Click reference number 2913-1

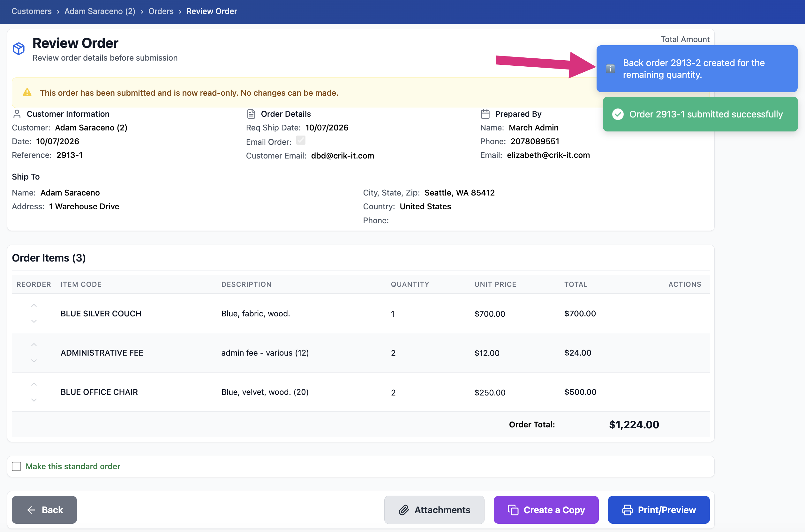[70, 155]
